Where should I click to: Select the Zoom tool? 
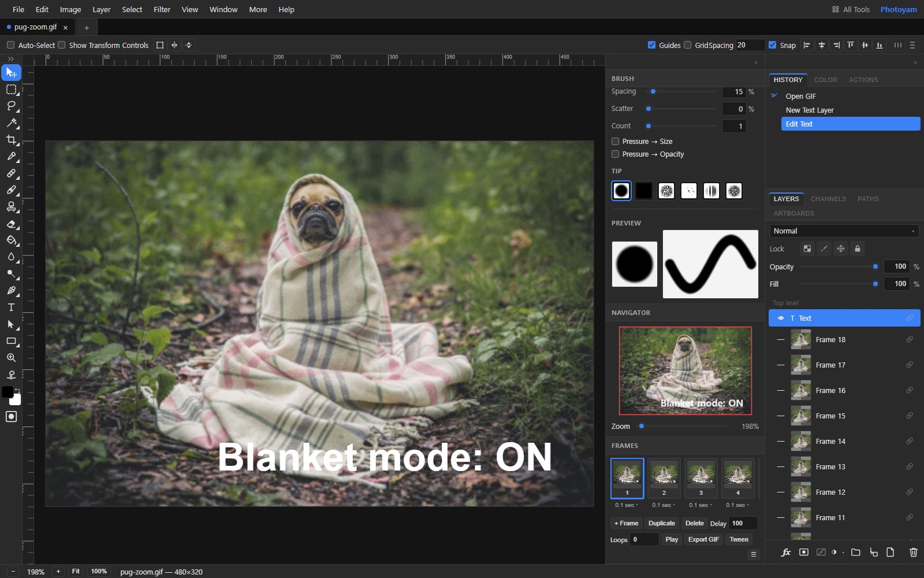11,358
